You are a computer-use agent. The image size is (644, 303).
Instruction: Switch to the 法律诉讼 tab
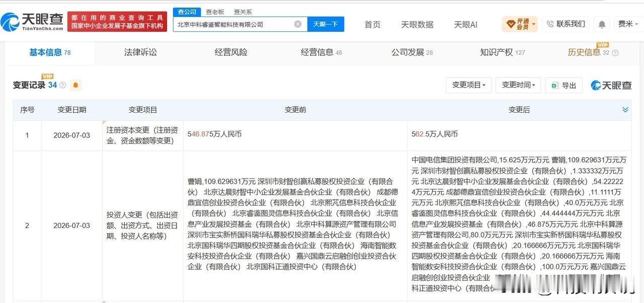pyautogui.click(x=140, y=52)
